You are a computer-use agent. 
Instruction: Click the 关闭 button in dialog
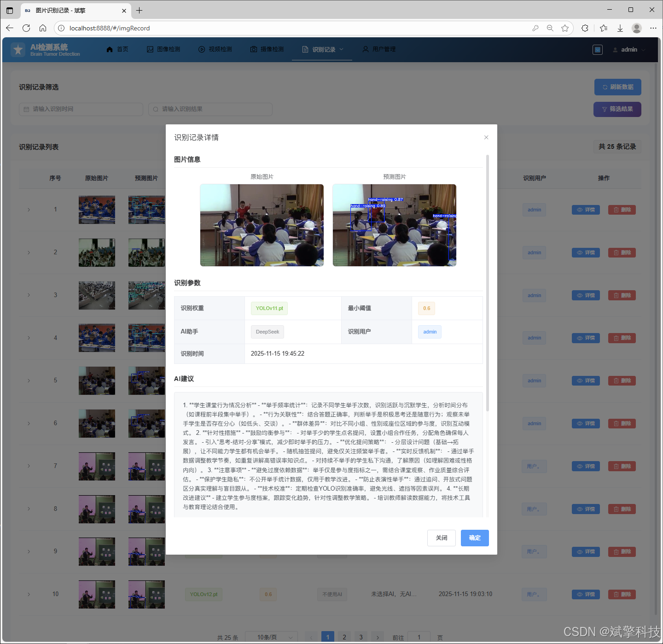(x=441, y=538)
